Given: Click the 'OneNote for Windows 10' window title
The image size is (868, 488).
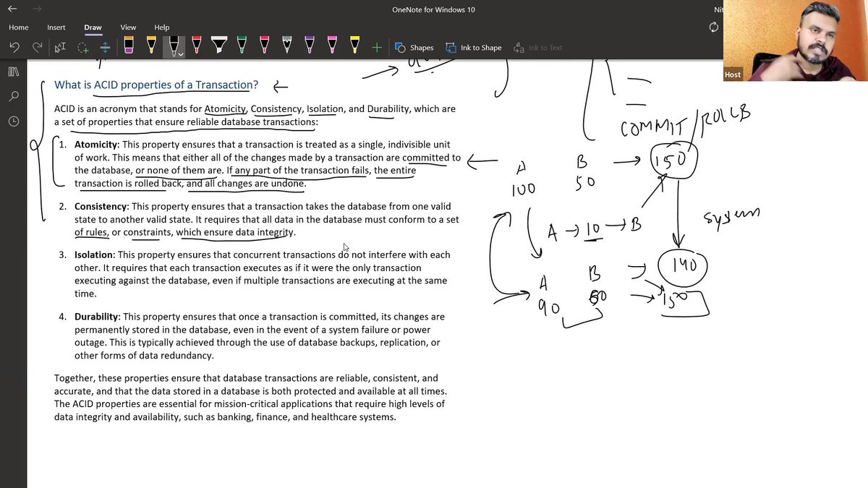Looking at the screenshot, I should 433,9.
